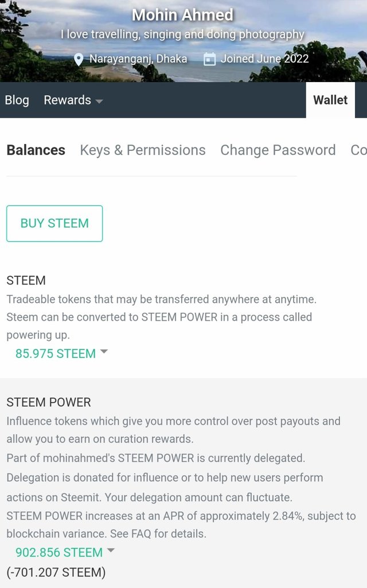Click the location pin icon
The height and width of the screenshot is (588, 367).
(79, 59)
